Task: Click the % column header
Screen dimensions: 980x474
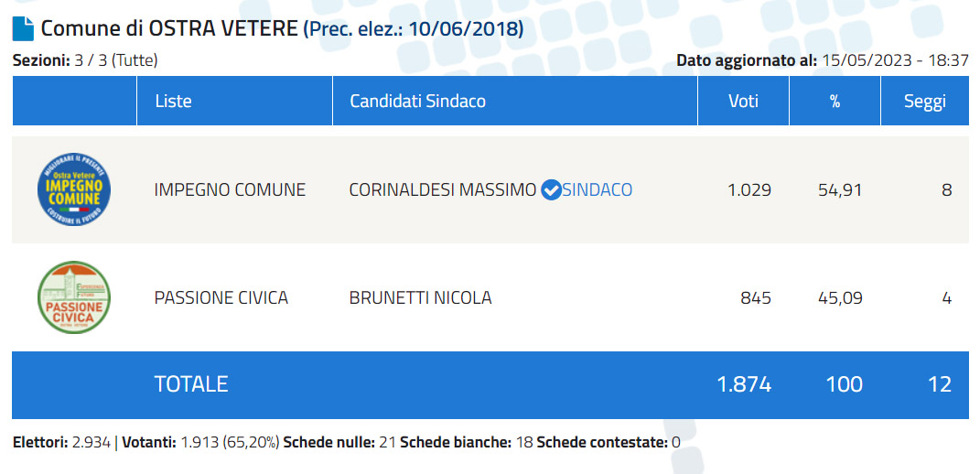Action: (x=835, y=101)
